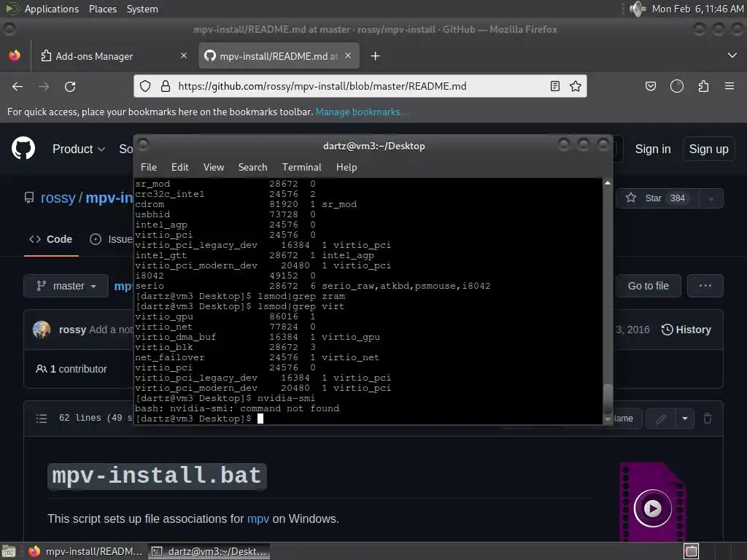Image resolution: width=747 pixels, height=560 pixels.
Task: Click the terminal scrollbar up arrow
Action: point(608,183)
